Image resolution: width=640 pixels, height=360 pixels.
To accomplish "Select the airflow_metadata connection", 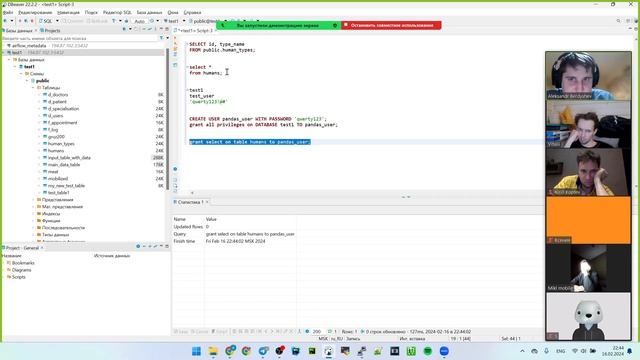I will coord(29,46).
